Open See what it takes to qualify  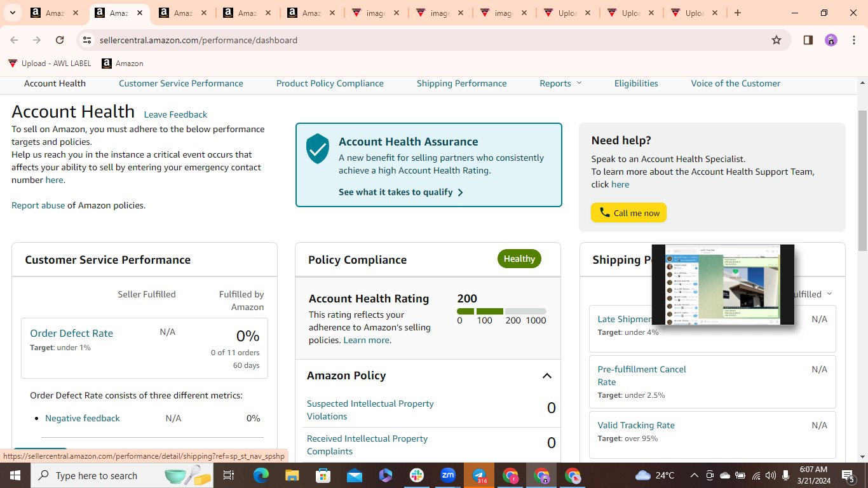pos(401,192)
